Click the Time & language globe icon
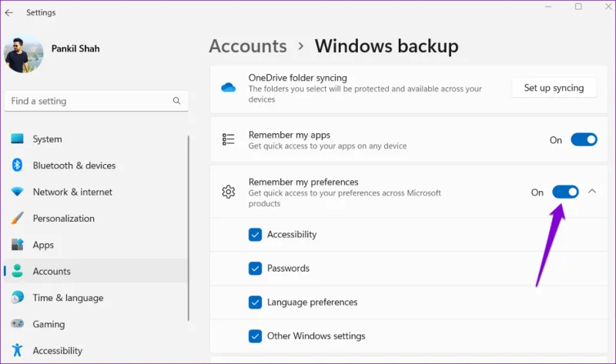The image size is (616, 364). (17, 297)
